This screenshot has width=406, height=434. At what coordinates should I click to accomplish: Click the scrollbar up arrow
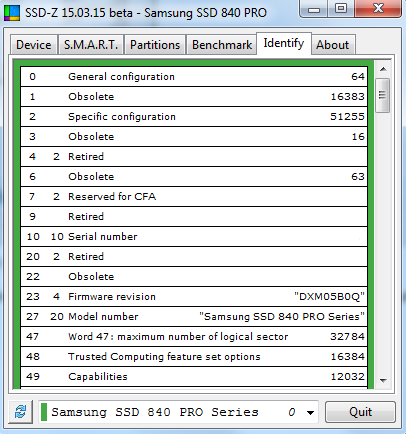(383, 69)
